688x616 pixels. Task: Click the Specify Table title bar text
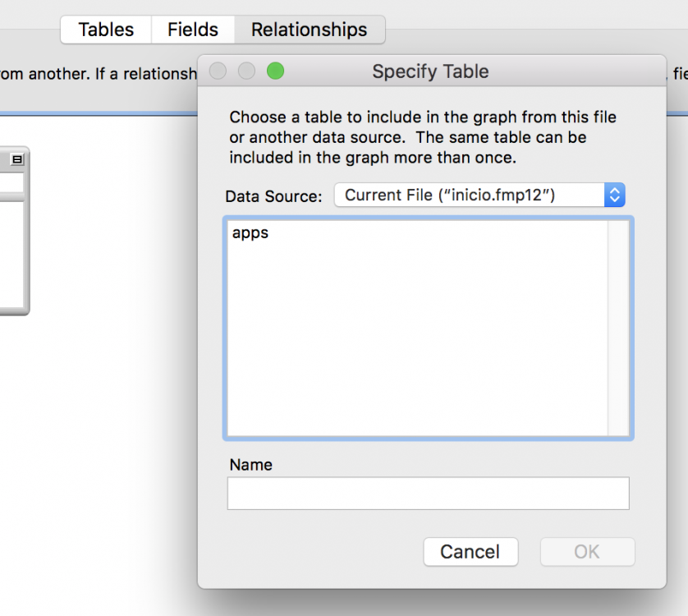(x=430, y=71)
